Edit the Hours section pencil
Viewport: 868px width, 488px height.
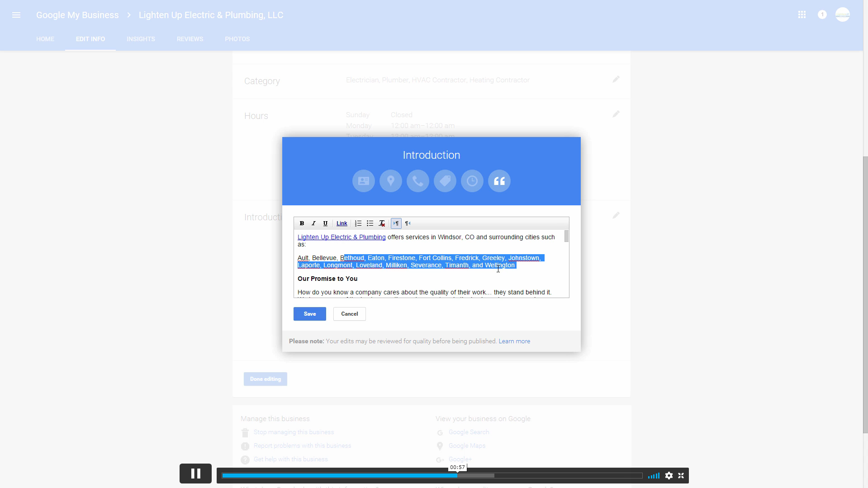(x=616, y=114)
